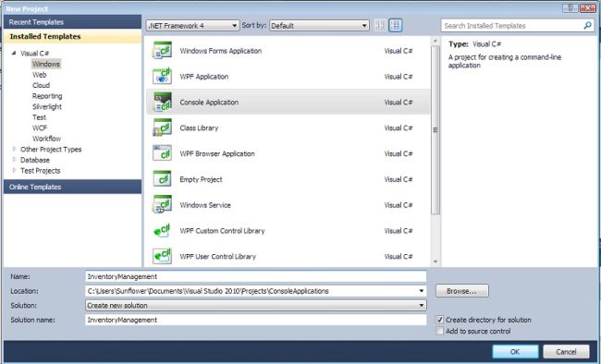Open the Create new solution dropdown
601x364 pixels.
pos(255,306)
